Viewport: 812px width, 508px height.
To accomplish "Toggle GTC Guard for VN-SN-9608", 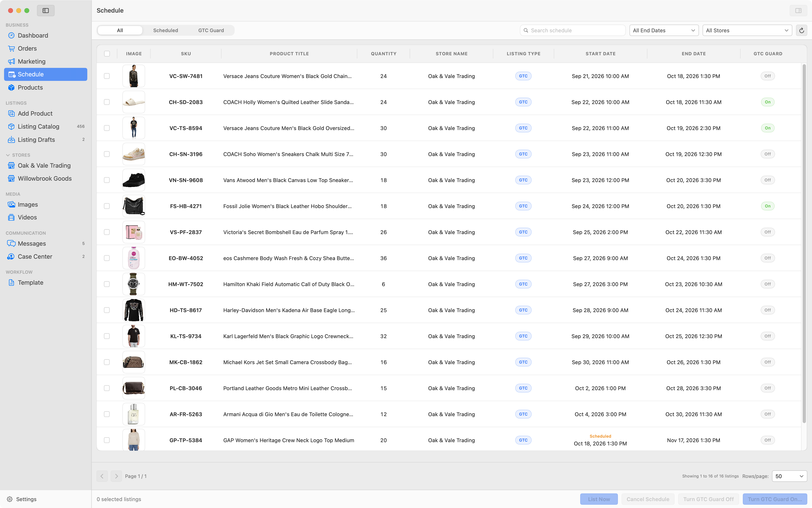I will 767,180.
